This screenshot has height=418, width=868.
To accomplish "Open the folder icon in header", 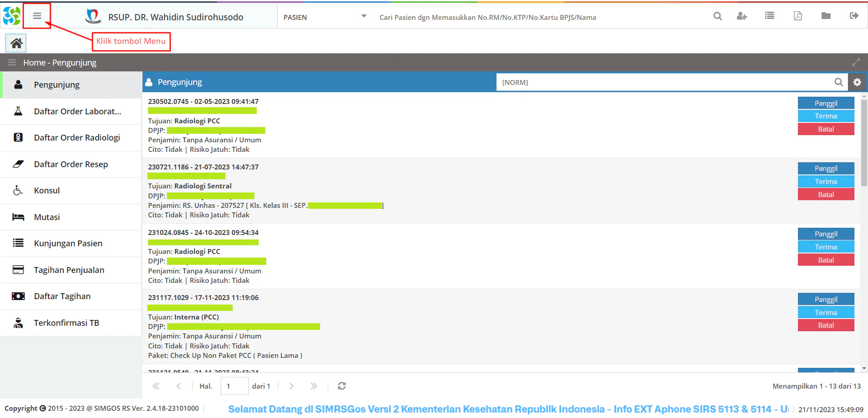I will (x=826, y=16).
